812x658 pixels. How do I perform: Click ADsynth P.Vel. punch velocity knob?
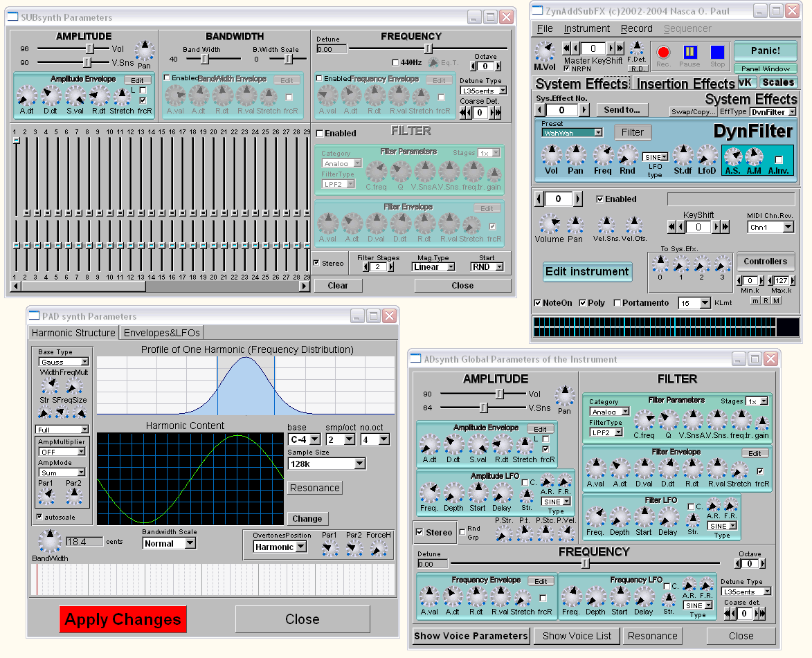click(566, 533)
